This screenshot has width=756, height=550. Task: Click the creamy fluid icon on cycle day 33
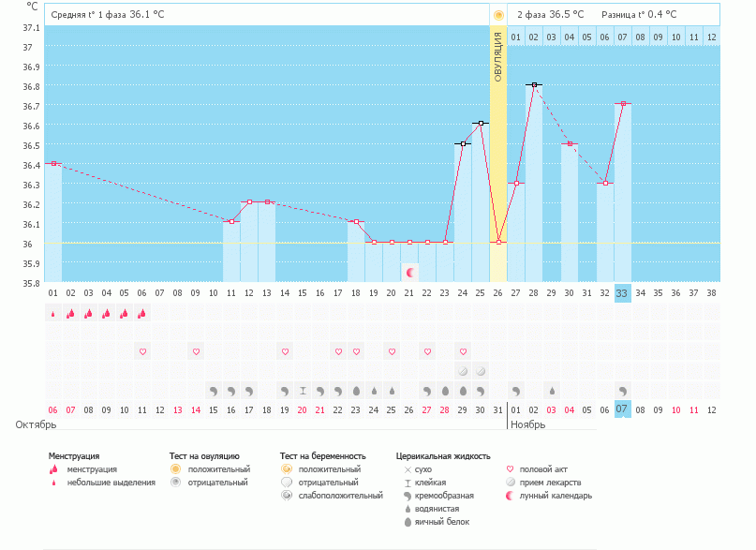[x=623, y=391]
